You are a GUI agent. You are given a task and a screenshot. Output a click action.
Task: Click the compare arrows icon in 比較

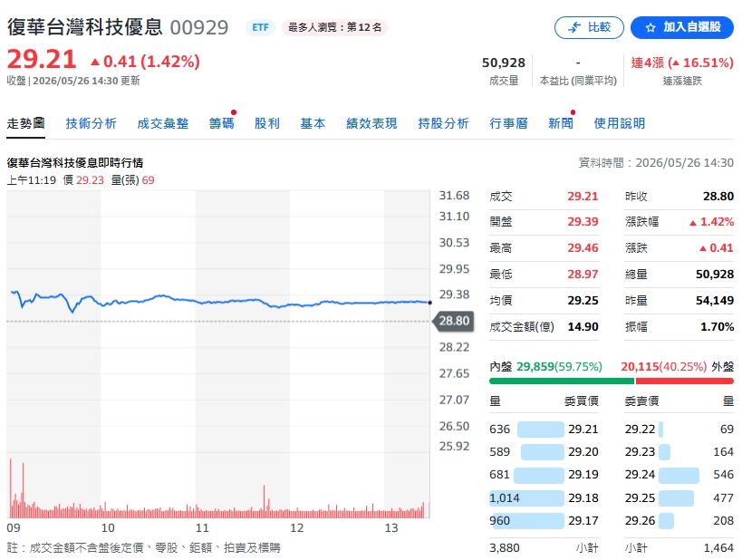(574, 27)
